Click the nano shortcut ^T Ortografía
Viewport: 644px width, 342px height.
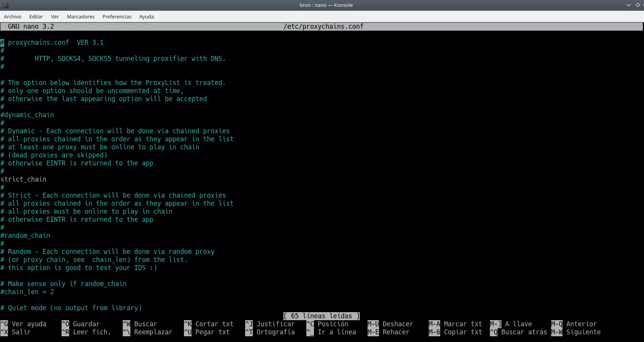coord(270,332)
